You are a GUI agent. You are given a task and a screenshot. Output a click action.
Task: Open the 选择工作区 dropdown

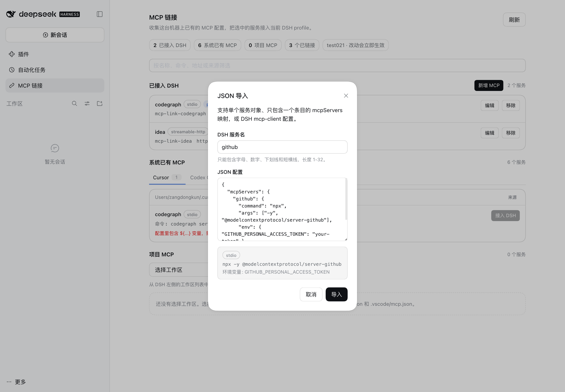point(179,270)
